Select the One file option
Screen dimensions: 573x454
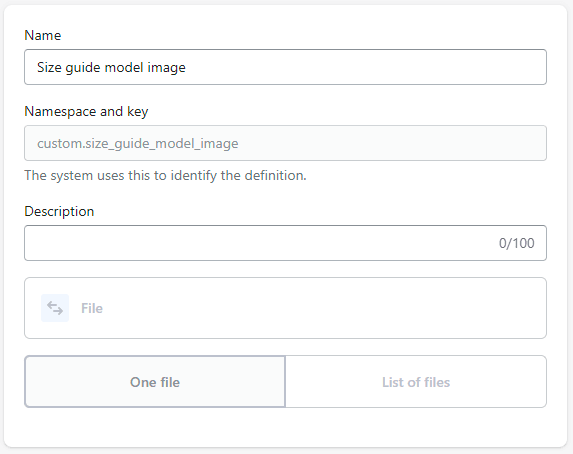coord(155,382)
